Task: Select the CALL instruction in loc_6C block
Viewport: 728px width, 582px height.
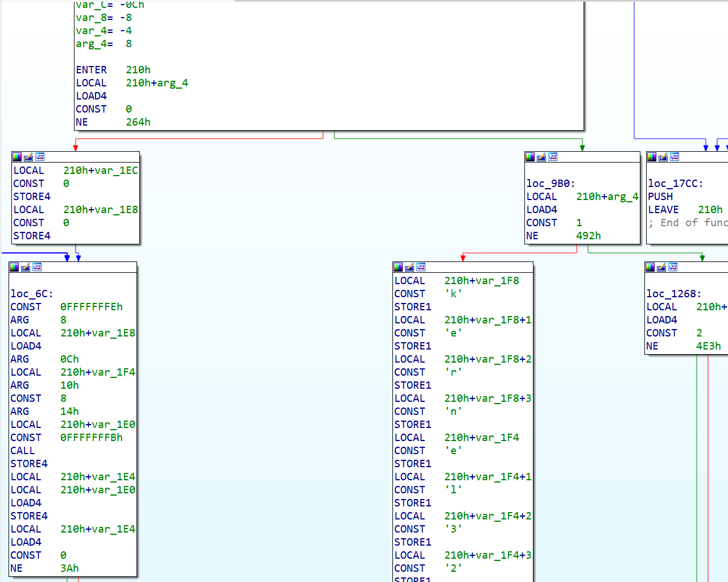Action: point(23,451)
